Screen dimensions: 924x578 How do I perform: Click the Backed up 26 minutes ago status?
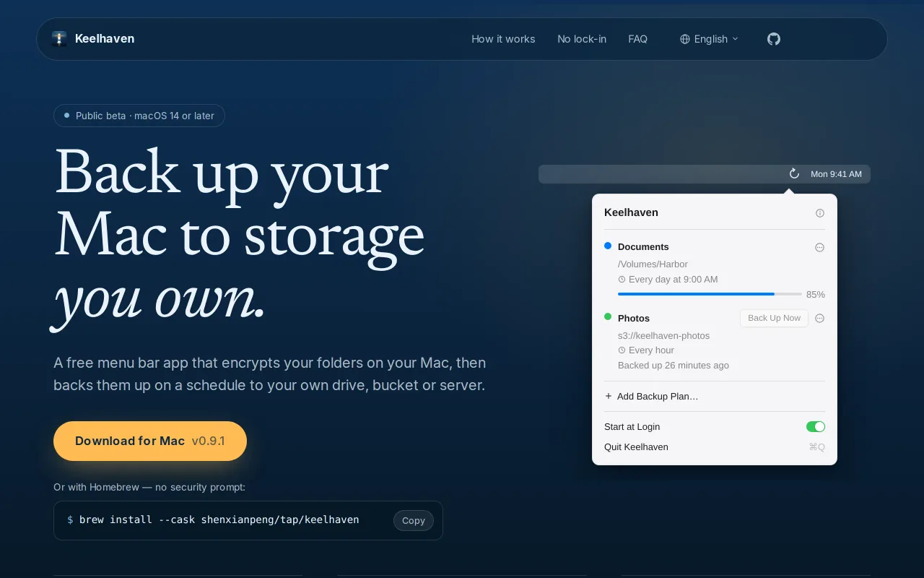click(x=674, y=365)
